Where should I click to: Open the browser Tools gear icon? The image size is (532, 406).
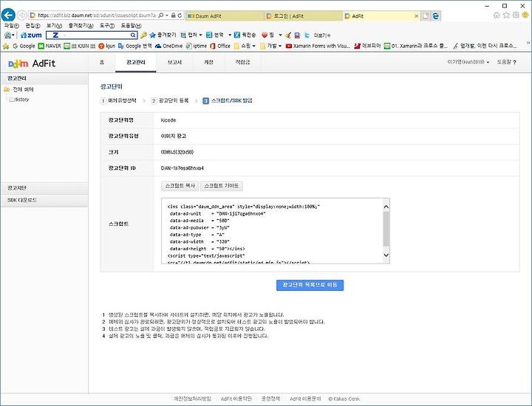point(516,15)
